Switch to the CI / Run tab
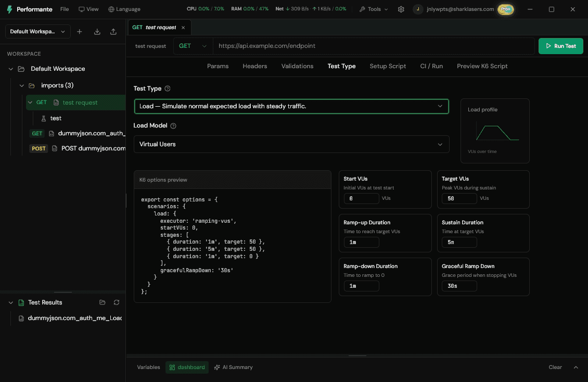588x382 pixels. coord(431,66)
